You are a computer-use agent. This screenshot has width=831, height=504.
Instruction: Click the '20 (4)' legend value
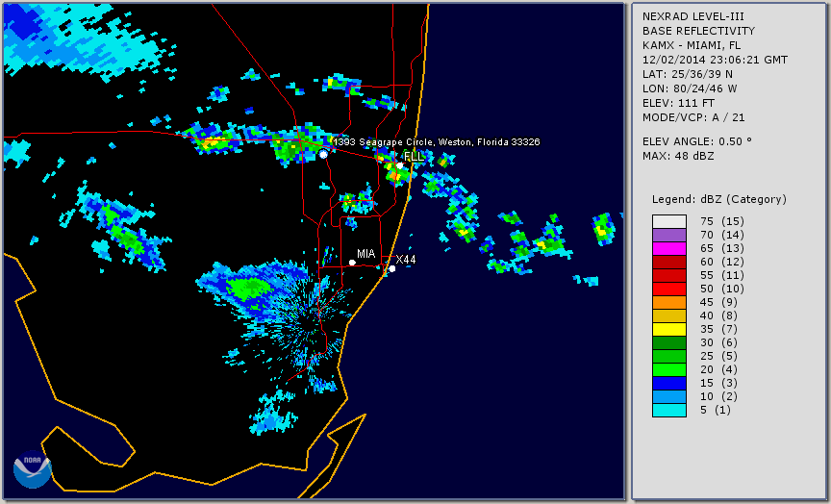(718, 370)
